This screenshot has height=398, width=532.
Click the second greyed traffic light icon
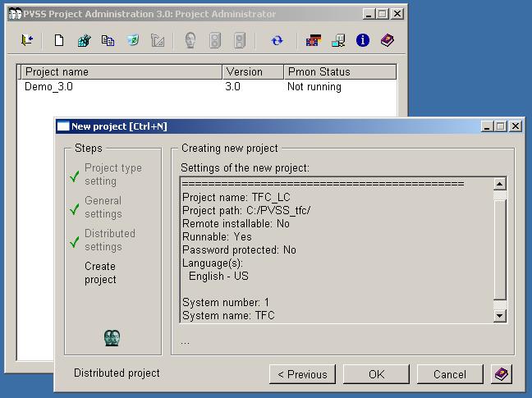[240, 40]
